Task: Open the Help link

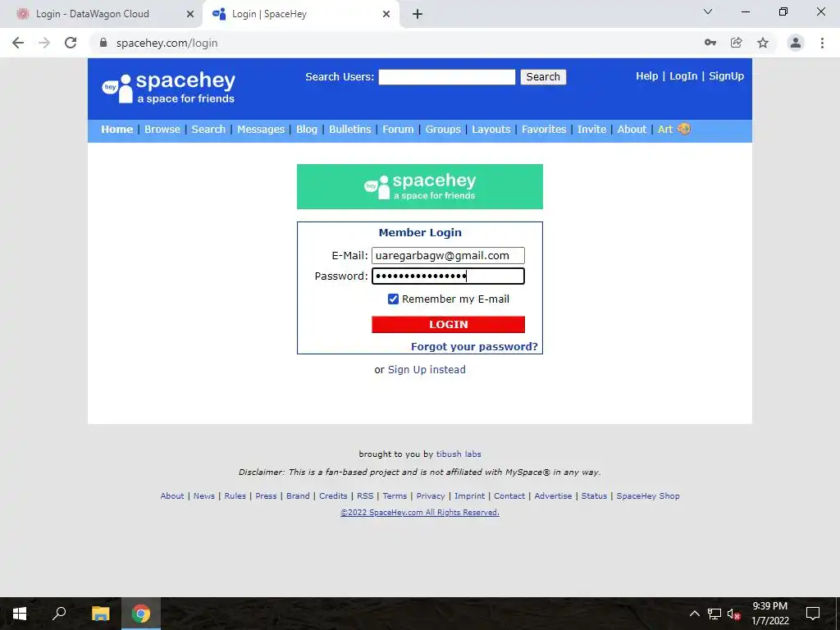Action: click(x=646, y=76)
